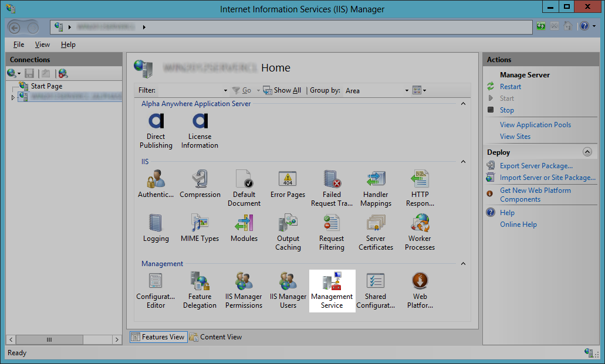This screenshot has width=605, height=364.
Task: Open the Go button dropdown arrow
Action: coord(258,91)
